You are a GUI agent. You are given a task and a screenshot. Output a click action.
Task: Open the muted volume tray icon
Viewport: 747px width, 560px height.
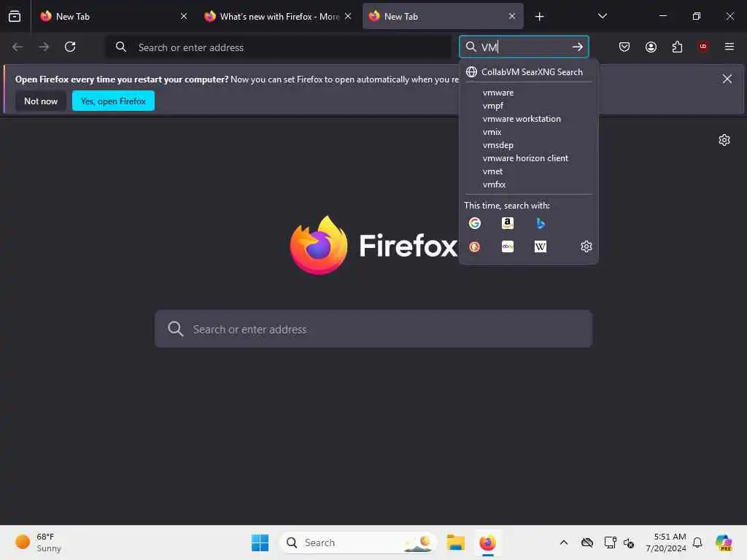click(628, 542)
